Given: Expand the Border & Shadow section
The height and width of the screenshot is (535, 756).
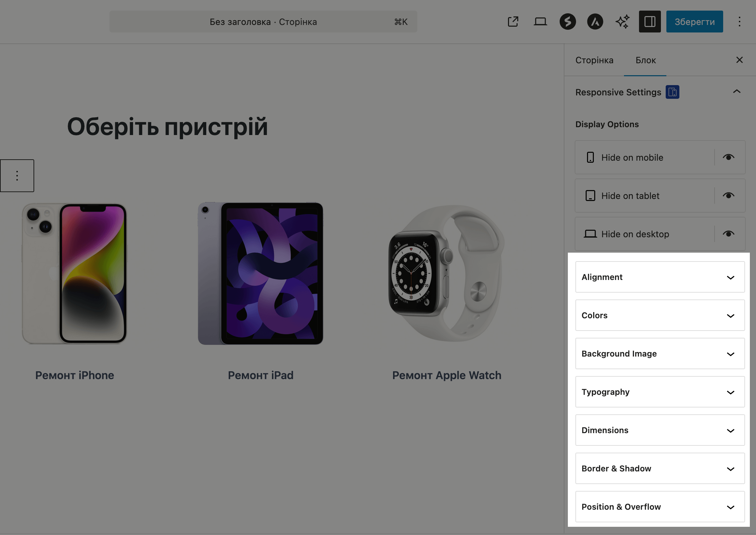Looking at the screenshot, I should tap(660, 469).
